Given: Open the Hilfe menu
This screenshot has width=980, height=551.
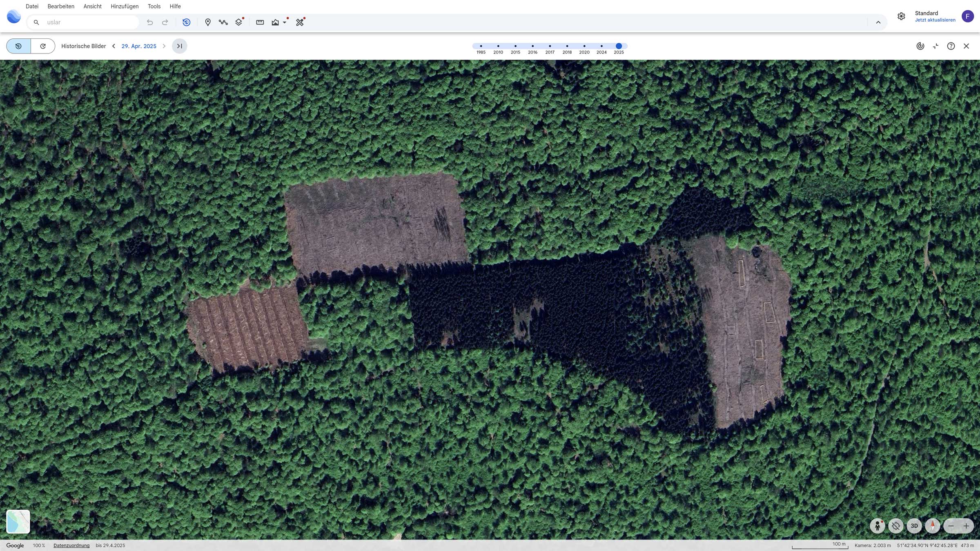Looking at the screenshot, I should [175, 6].
